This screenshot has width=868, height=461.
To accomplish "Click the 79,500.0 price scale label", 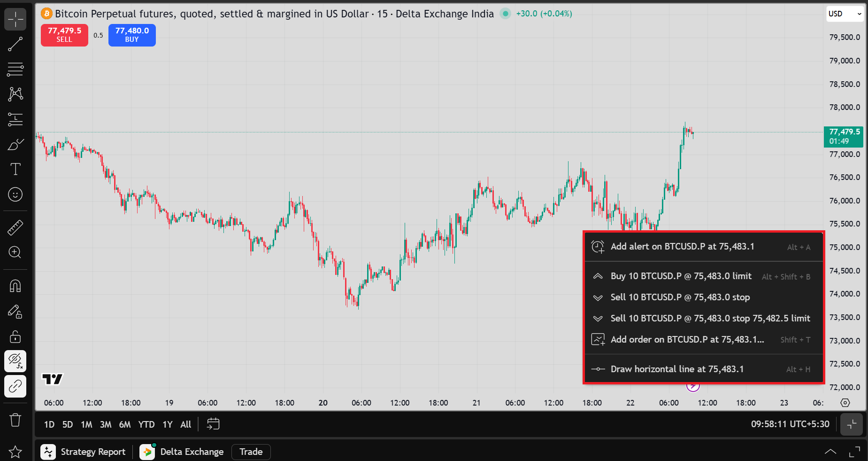I will click(845, 37).
